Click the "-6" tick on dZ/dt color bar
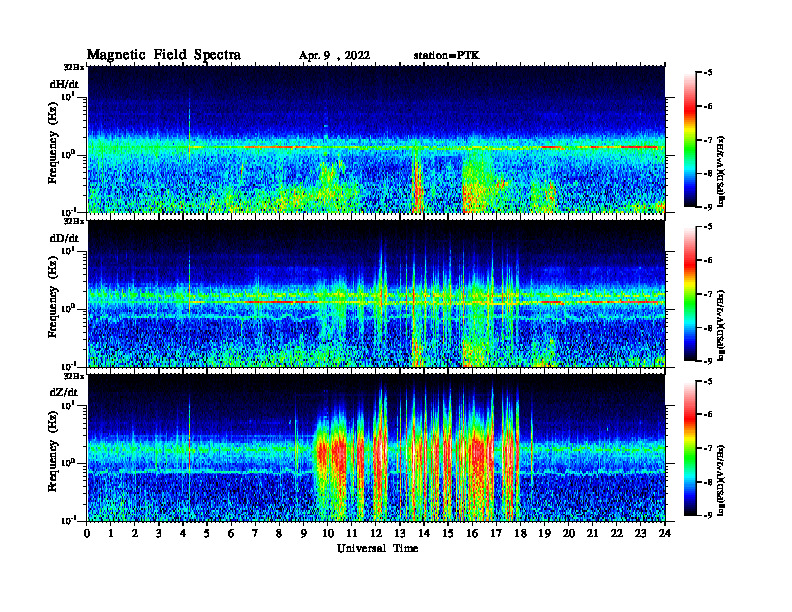Screen dimensions: 792x612 click(708, 415)
